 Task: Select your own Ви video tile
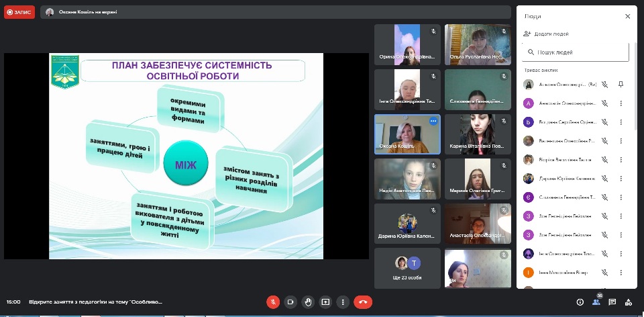tap(478, 268)
